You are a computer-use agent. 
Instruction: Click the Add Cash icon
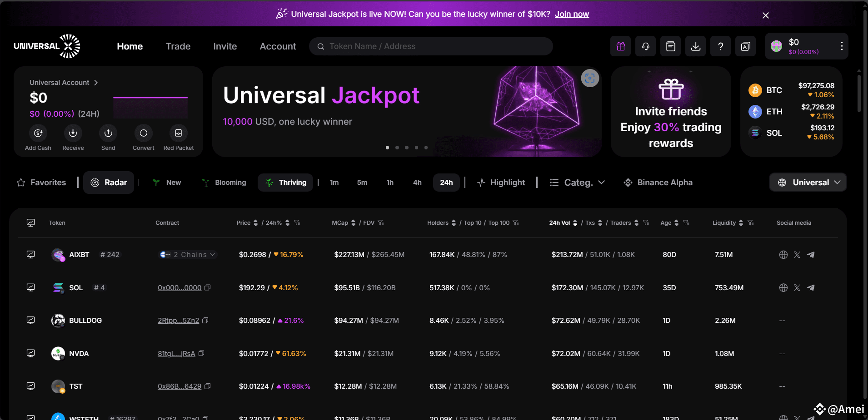coord(38,133)
